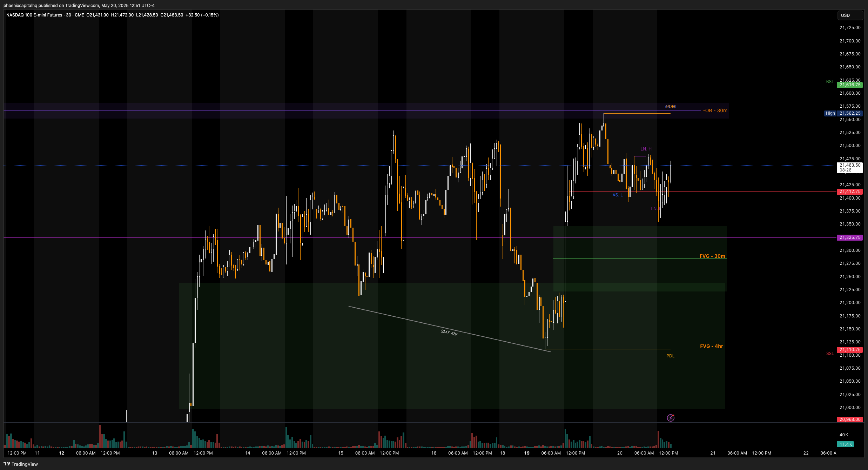Click the AS. L session label
This screenshot has height=470, width=868.
tap(617, 195)
